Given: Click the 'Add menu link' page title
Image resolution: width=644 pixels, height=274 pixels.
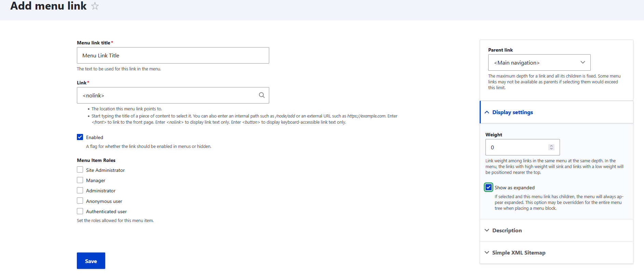Looking at the screenshot, I should point(49,6).
